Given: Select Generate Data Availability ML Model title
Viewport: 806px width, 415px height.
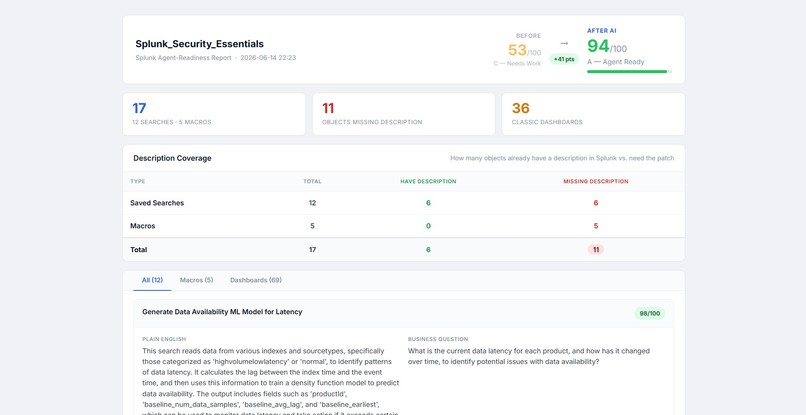Looking at the screenshot, I should 222,312.
